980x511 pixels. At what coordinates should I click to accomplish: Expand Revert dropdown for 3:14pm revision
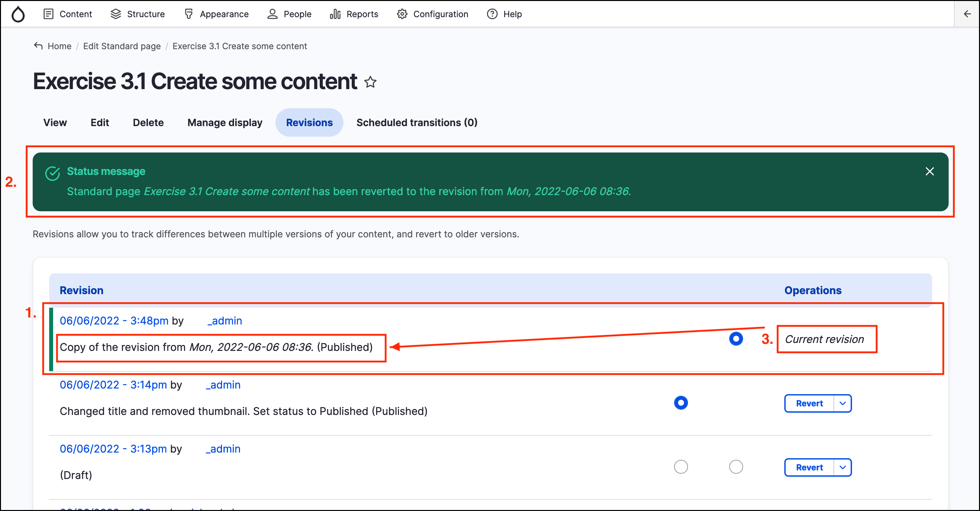pyautogui.click(x=842, y=403)
